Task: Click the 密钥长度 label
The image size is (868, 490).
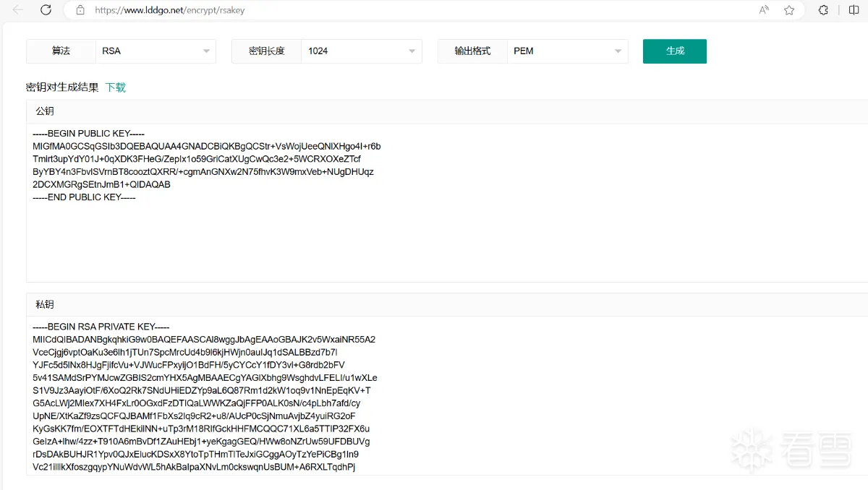Action: (267, 51)
